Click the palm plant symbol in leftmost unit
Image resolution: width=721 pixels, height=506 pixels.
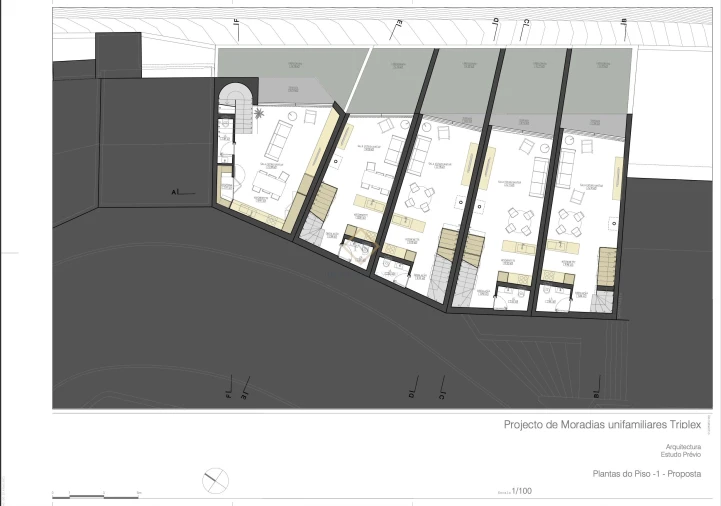tap(259, 115)
